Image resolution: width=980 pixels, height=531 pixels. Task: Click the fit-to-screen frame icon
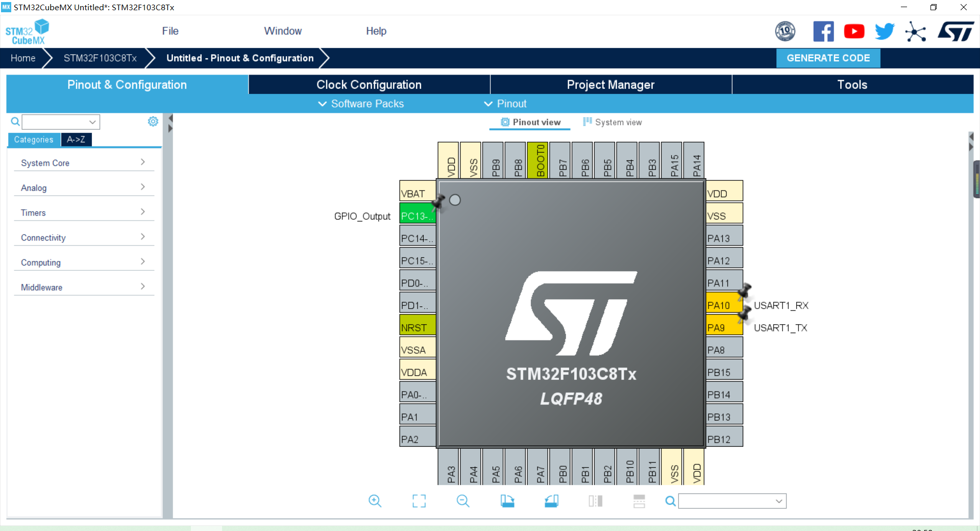419,501
